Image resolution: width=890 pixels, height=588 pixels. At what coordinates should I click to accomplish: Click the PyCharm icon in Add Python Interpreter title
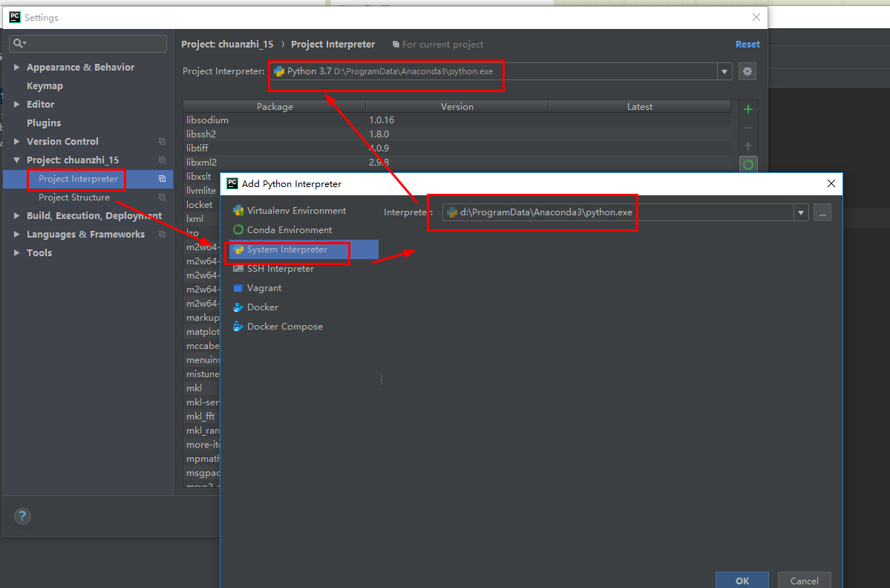pos(232,183)
